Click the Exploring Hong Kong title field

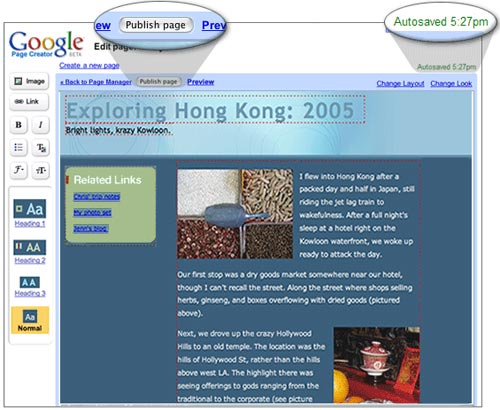coord(215,110)
